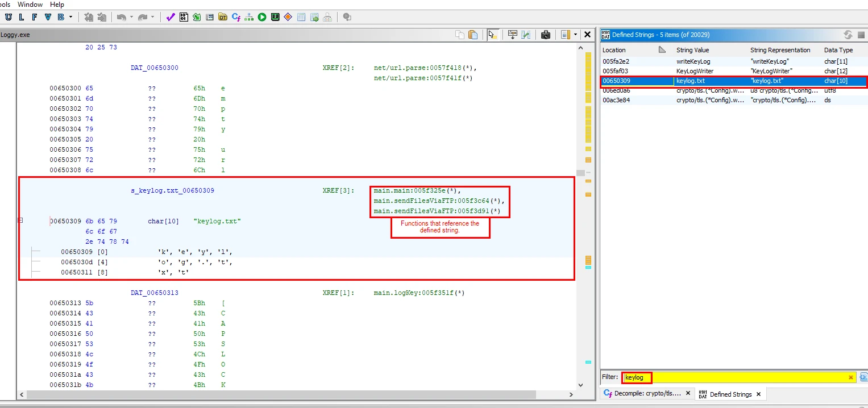Select the string row at 00ac3e84
Image resolution: width=868 pixels, height=408 pixels.
point(734,100)
